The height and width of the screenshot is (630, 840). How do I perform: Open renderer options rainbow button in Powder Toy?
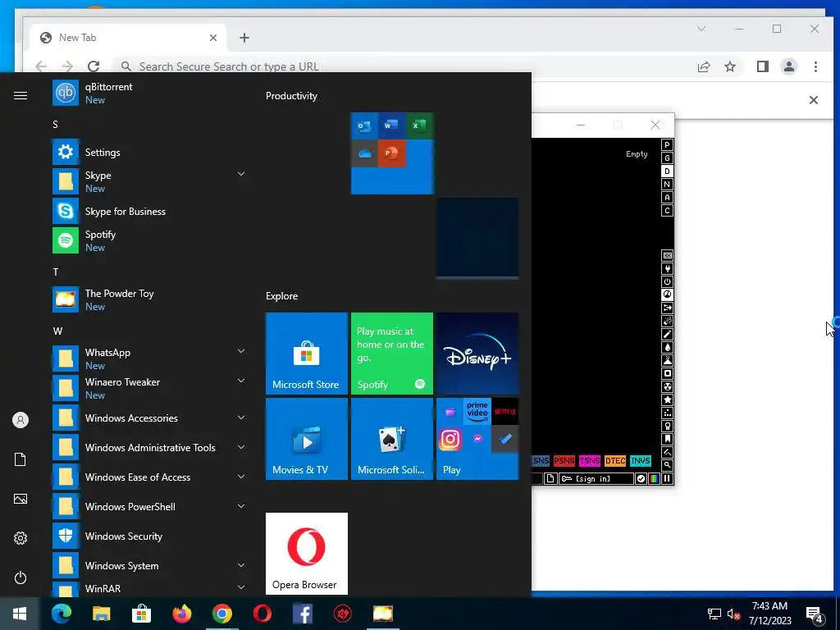(654, 478)
